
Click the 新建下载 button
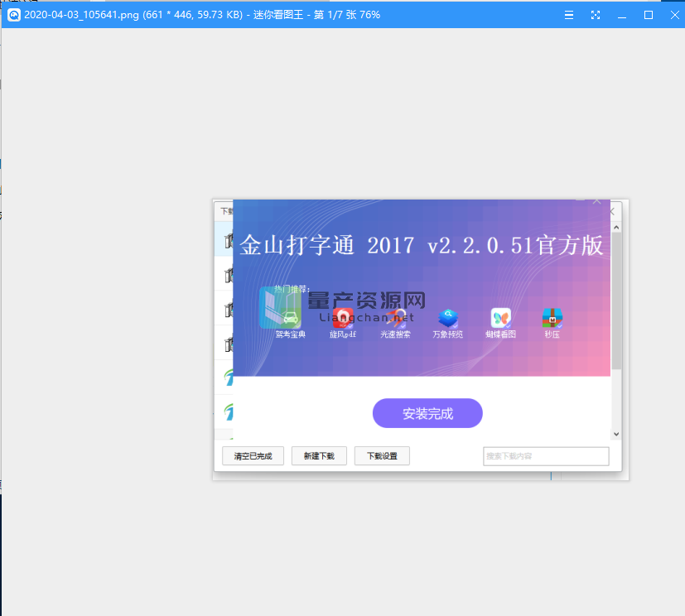click(319, 455)
